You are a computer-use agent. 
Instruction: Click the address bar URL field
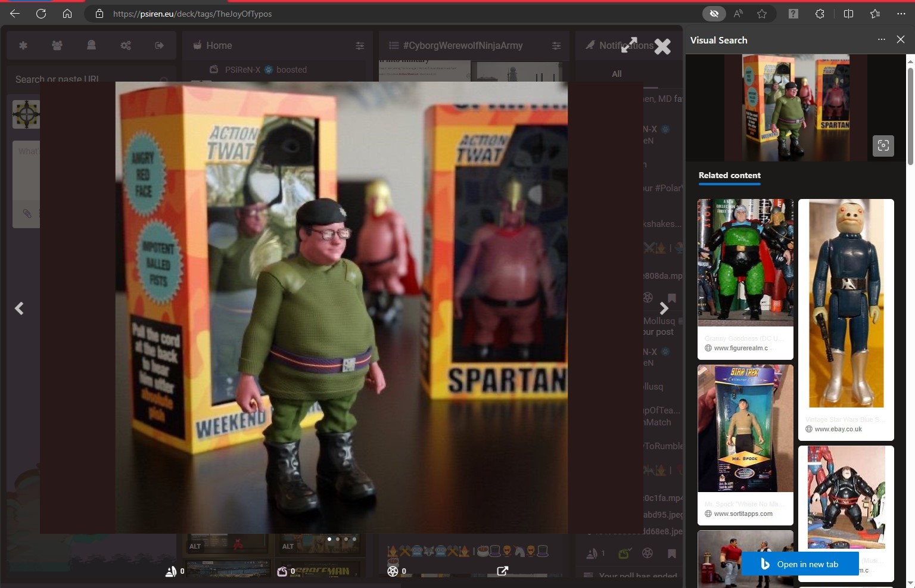tap(393, 14)
